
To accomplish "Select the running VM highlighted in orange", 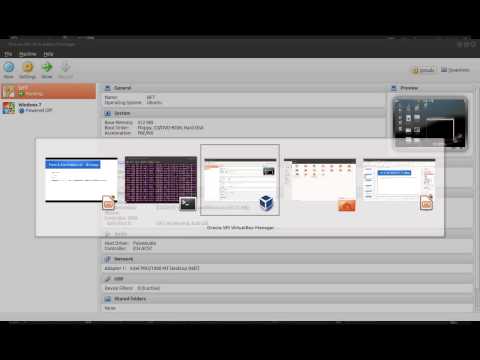I will pos(48,91).
